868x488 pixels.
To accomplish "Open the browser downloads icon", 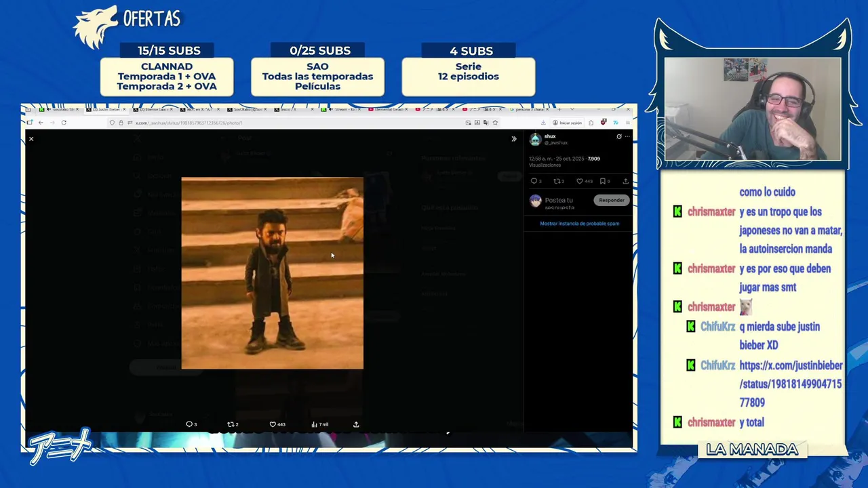I will (543, 123).
